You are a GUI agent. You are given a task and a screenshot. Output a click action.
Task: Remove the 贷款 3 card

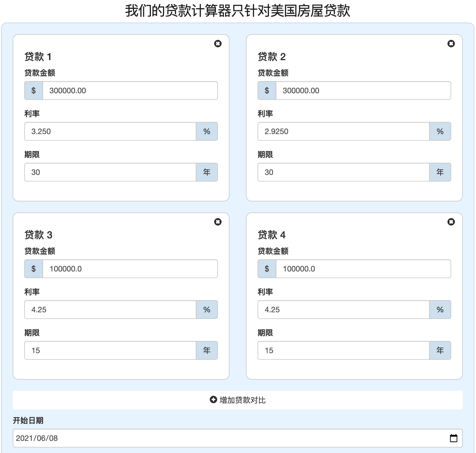click(218, 222)
